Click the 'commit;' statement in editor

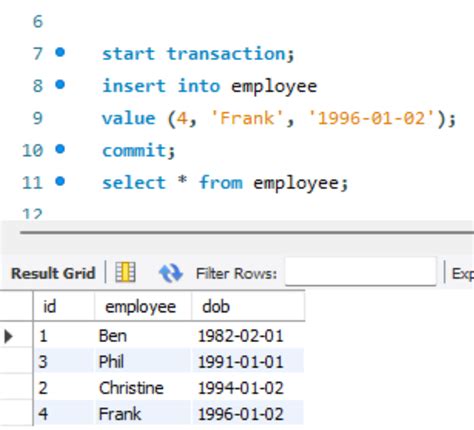138,151
